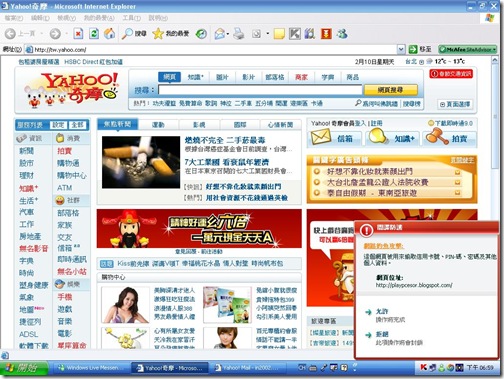Click the Stop loading icon
The height and width of the screenshot is (379, 504).
click(78, 33)
